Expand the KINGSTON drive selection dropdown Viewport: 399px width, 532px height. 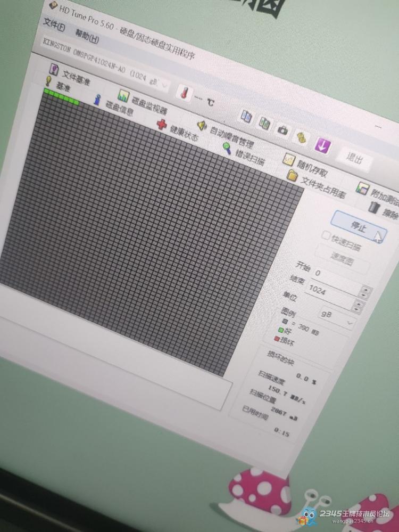[165, 85]
